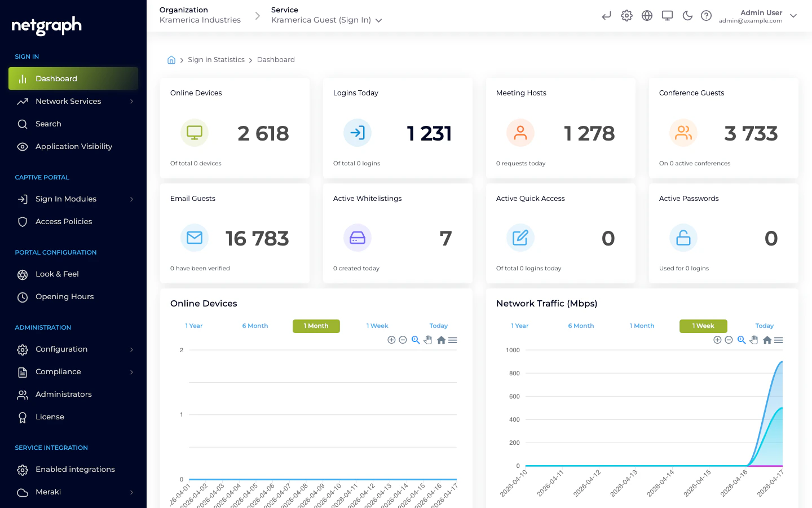The height and width of the screenshot is (508, 812).
Task: Activate box zoom on the Online Devices chart
Action: click(416, 340)
